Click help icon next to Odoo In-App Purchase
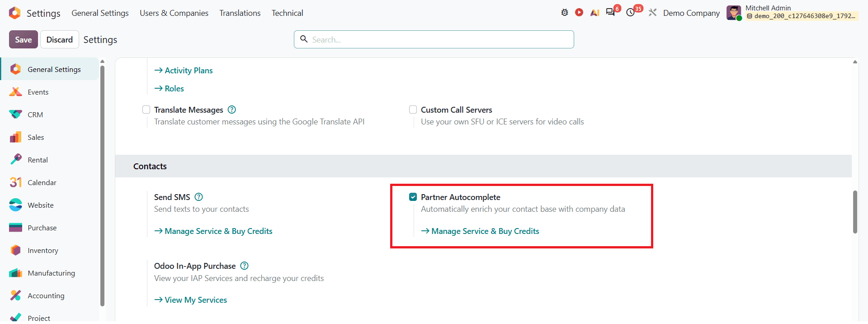This screenshot has height=324, width=868. pos(245,266)
